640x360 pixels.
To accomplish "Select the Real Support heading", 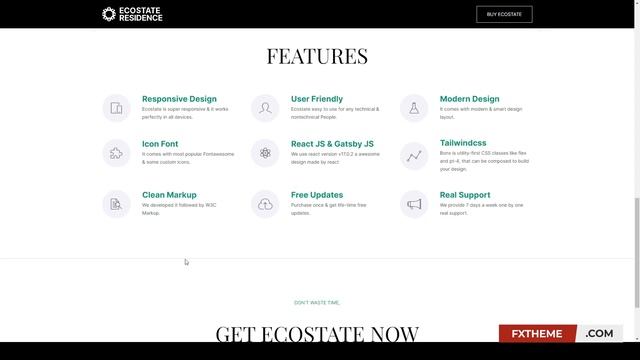I will [465, 195].
